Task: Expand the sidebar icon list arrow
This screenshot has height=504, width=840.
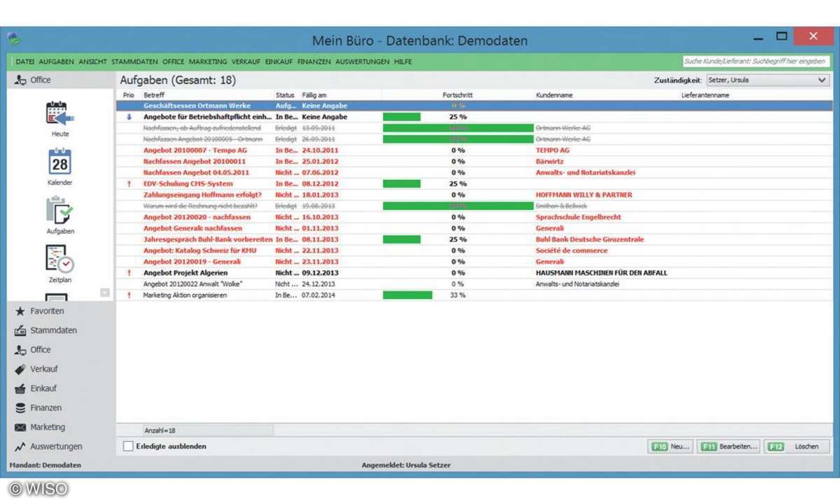Action: (105, 293)
